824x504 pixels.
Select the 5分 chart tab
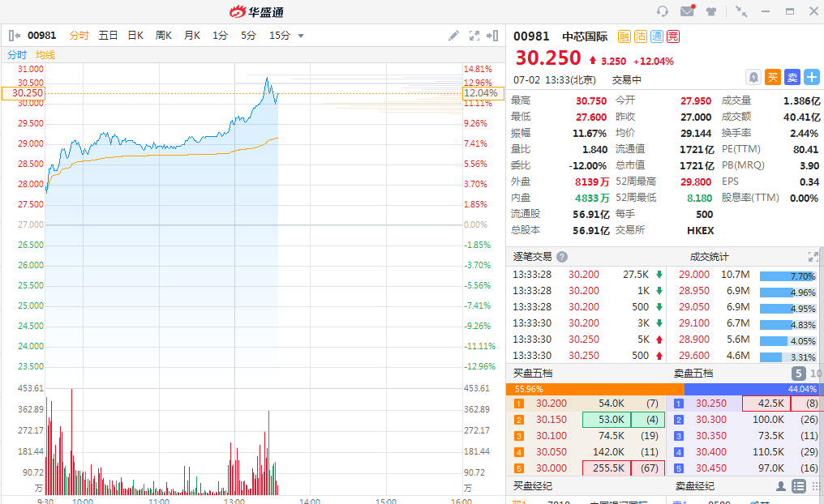click(248, 35)
